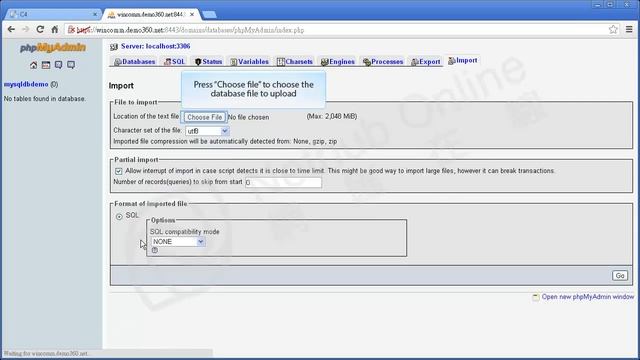The height and width of the screenshot is (360, 640).
Task: Click the insecure https warning icon
Action: [x=71, y=30]
